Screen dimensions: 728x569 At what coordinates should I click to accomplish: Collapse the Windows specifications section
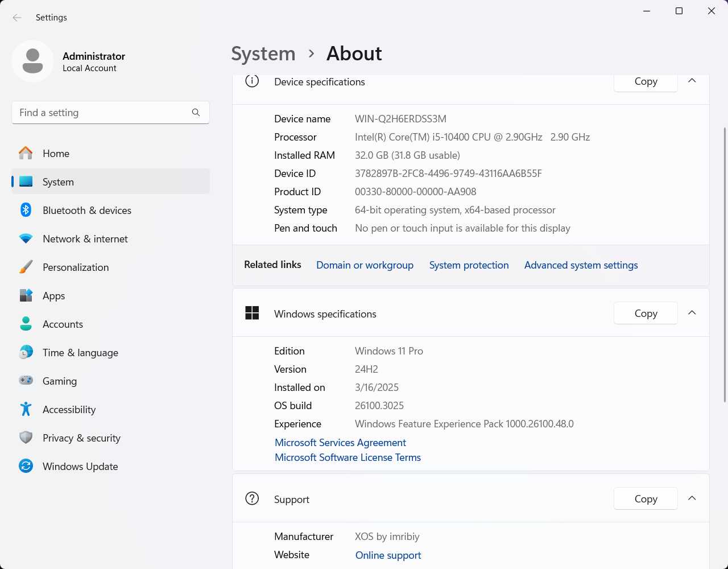692,313
